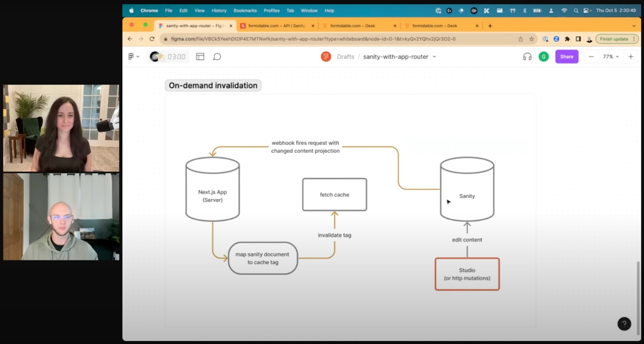Reload the Figma page
644x344 pixels.
(152, 39)
